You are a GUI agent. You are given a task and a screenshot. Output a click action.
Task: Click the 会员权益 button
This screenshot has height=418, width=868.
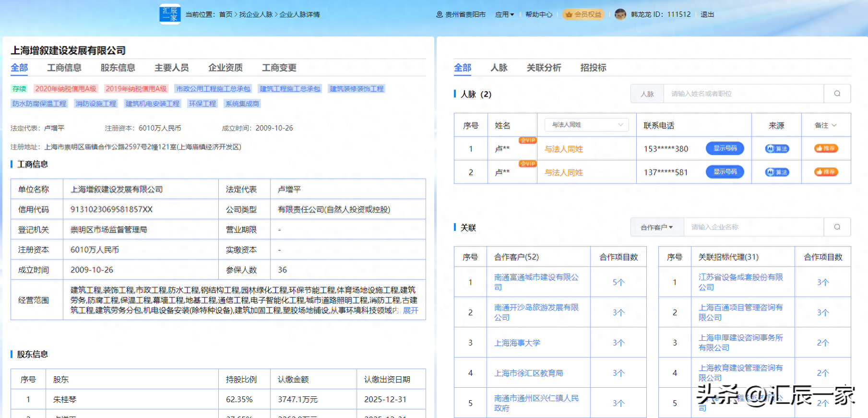[583, 14]
